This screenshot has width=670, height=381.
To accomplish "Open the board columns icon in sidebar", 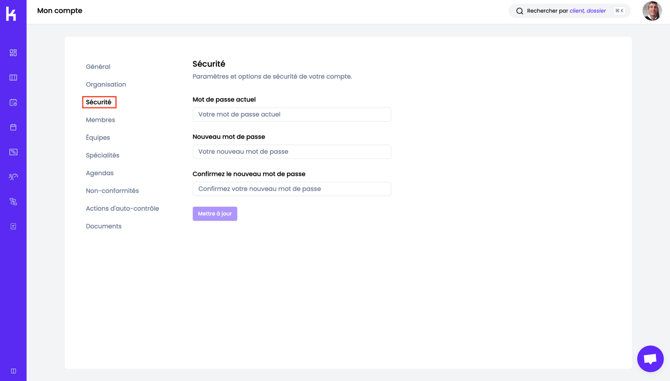I will 13,78.
